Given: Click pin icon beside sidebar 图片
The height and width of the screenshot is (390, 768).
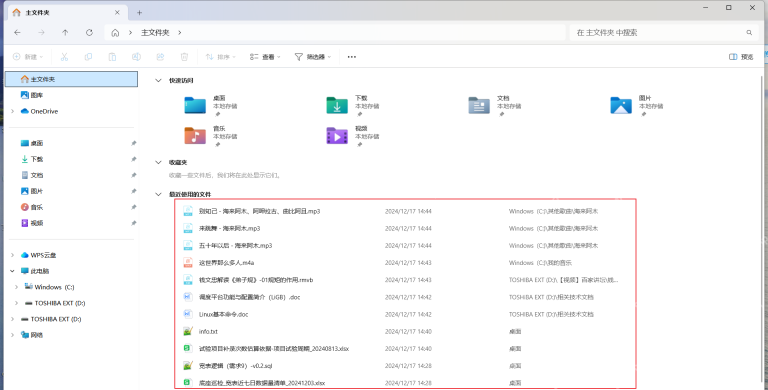Looking at the screenshot, I should 134,191.
